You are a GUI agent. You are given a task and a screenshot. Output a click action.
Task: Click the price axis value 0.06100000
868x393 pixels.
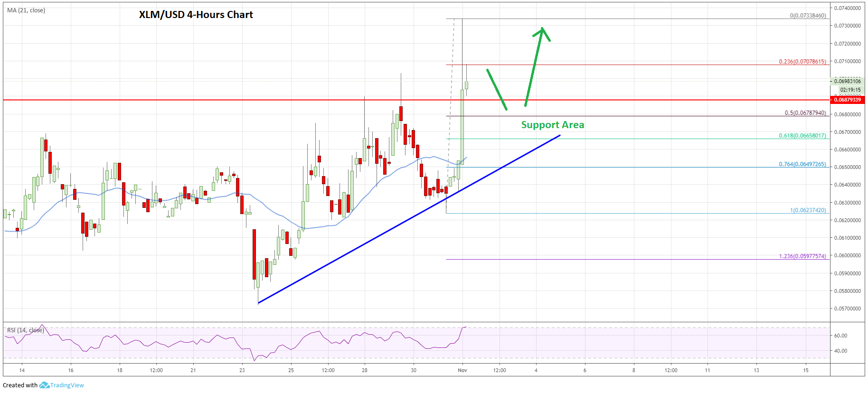coord(848,238)
